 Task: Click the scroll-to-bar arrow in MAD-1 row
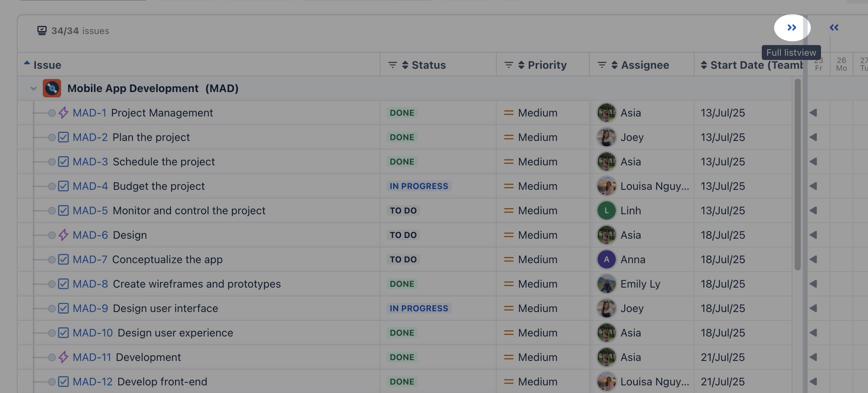tap(813, 113)
